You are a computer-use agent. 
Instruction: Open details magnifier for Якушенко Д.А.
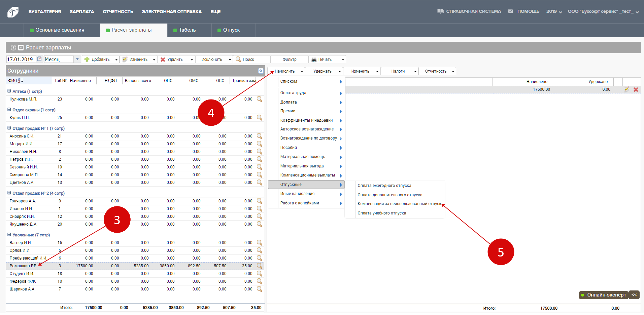click(260, 224)
